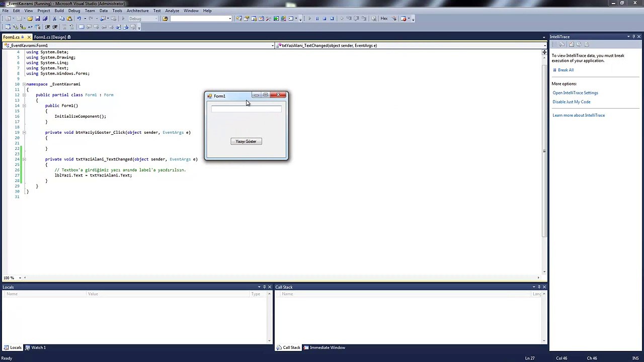Open the Breakpoints window icon on debug toolbar
Screen dimensions: 644x362
pyautogui.click(x=403, y=19)
